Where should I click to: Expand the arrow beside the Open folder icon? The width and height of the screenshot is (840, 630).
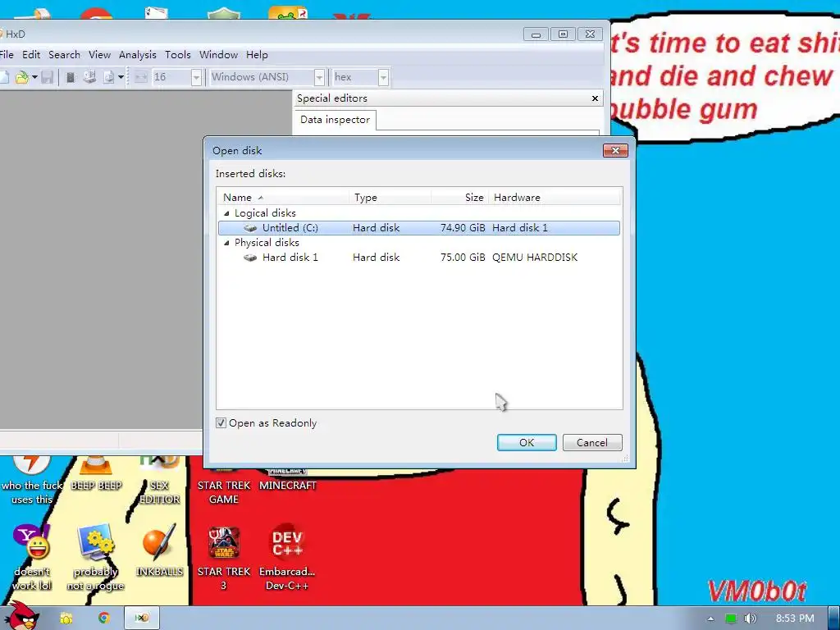(34, 77)
